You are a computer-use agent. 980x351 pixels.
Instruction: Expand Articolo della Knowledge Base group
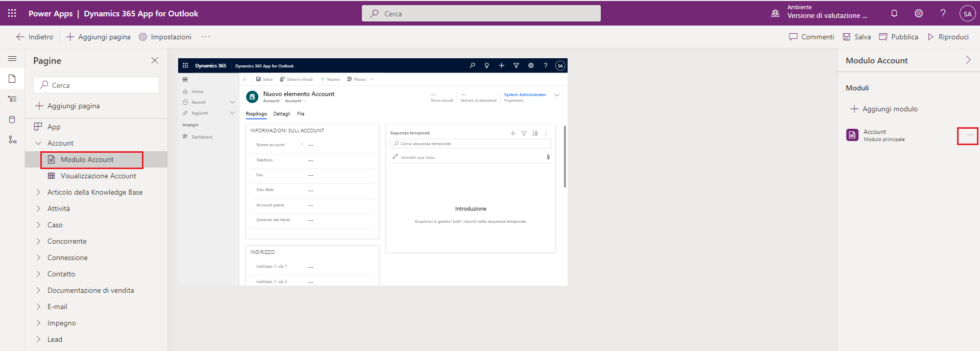point(38,192)
